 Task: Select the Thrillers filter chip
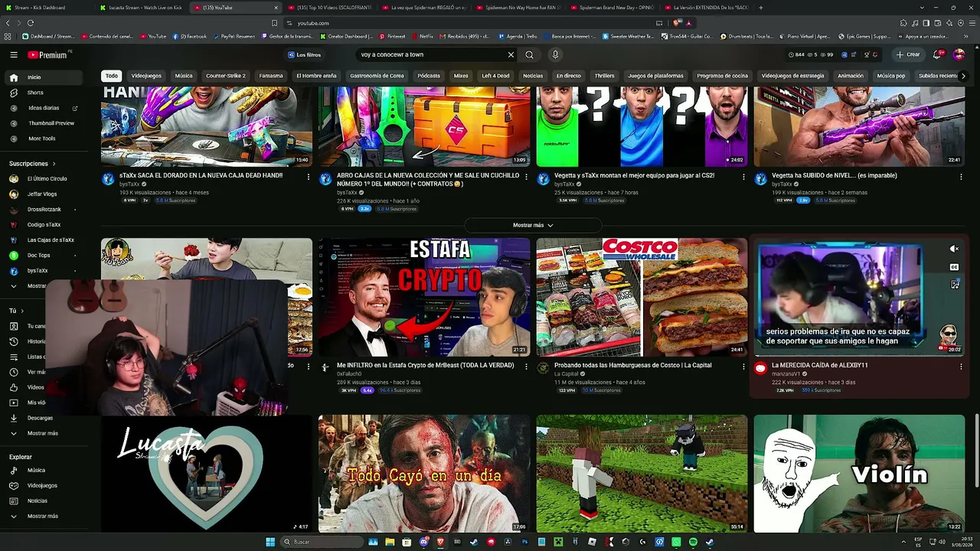(x=605, y=76)
